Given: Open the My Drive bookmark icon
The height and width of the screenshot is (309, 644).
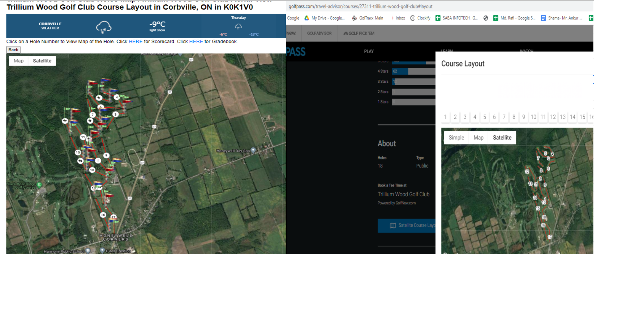Looking at the screenshot, I should [306, 18].
